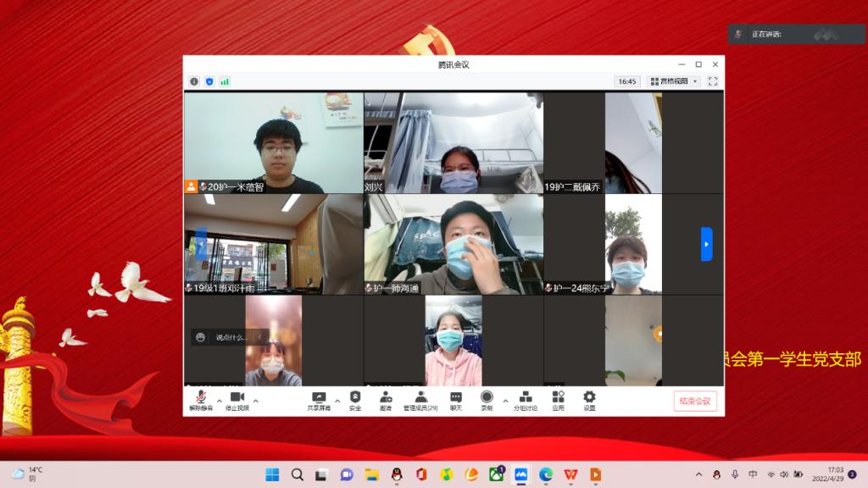Open the 共享屏幕 share screen tool

pos(319,399)
